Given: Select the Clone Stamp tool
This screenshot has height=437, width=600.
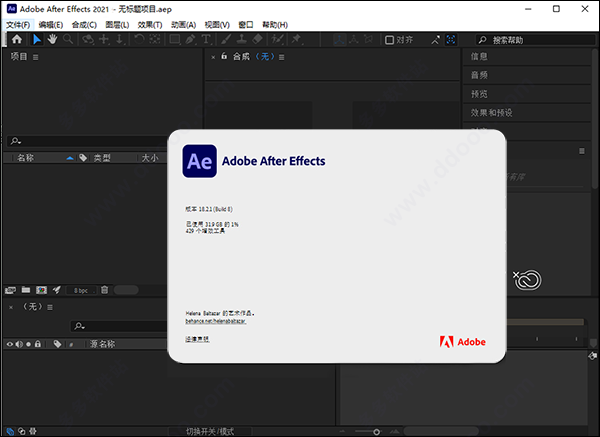Looking at the screenshot, I should point(241,39).
